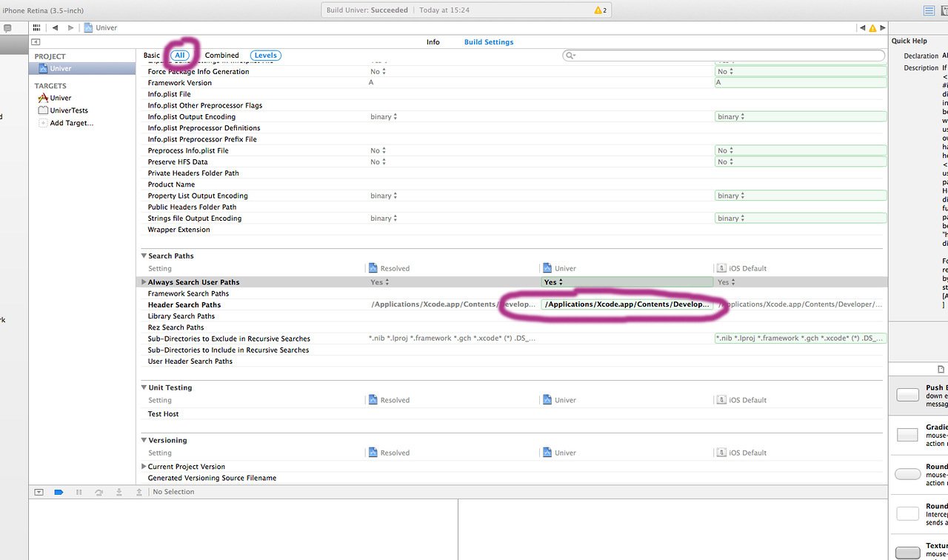This screenshot has width=948, height=560.
Task: Switch to the Standard editor view
Action: point(929,10)
